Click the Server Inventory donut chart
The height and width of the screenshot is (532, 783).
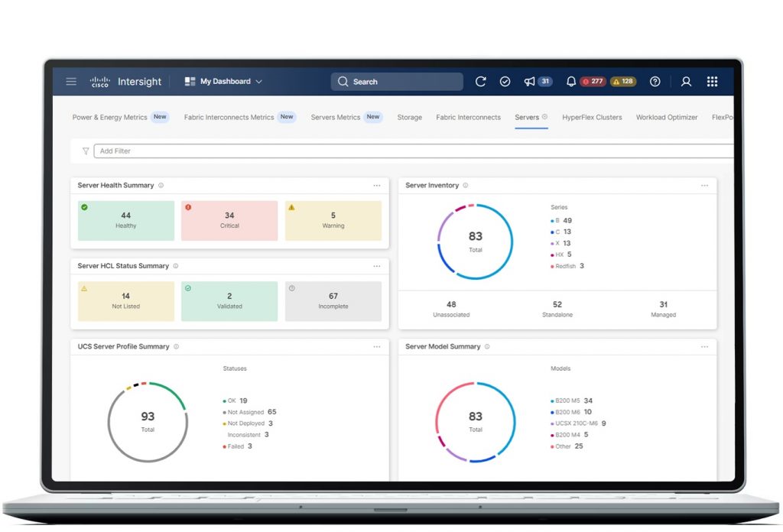coord(475,242)
